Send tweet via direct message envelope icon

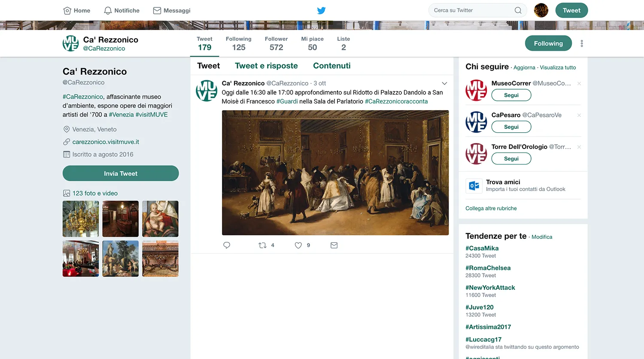coord(334,245)
